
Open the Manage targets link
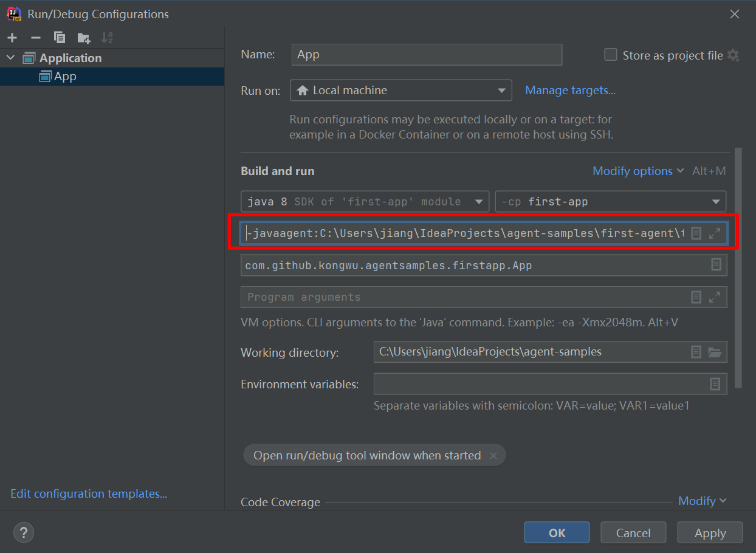coord(570,91)
